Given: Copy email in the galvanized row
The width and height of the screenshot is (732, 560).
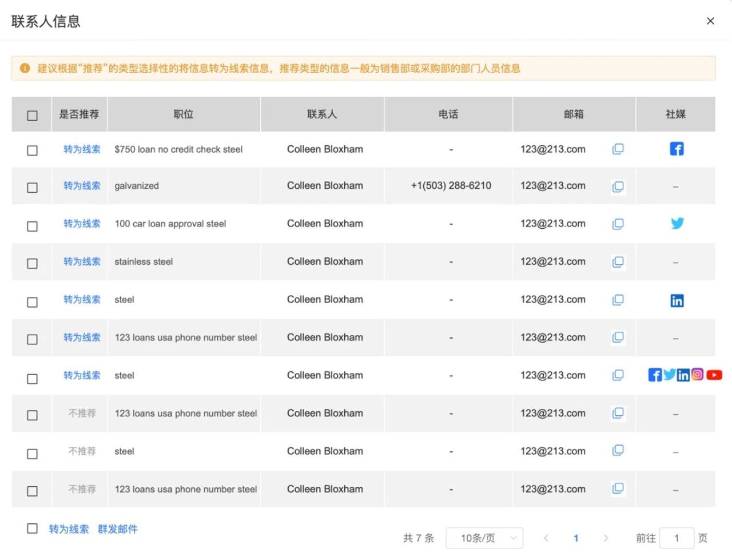Looking at the screenshot, I should pos(618,186).
